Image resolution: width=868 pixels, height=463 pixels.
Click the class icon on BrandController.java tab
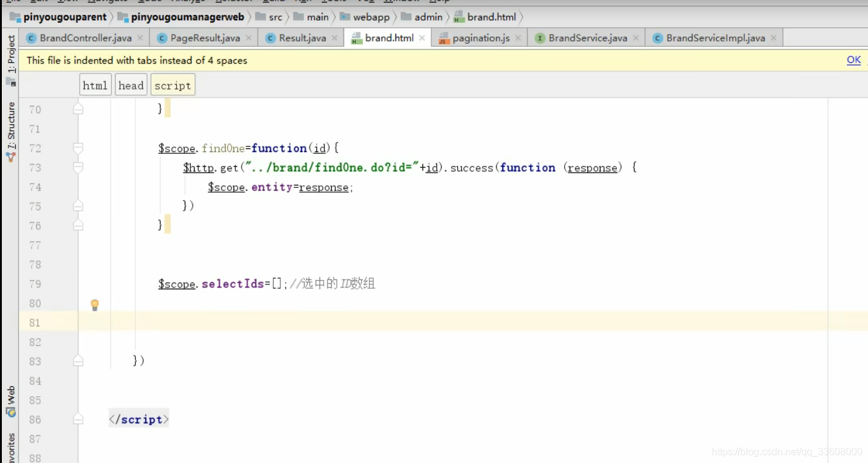[32, 38]
